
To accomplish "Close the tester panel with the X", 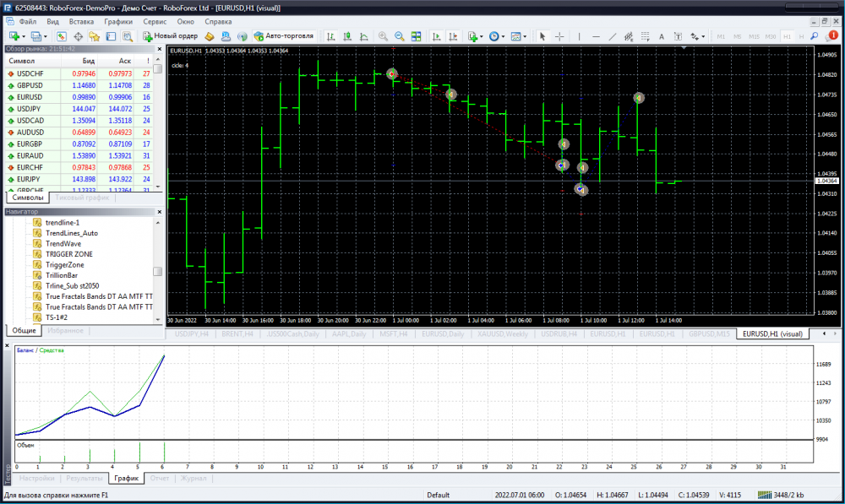I will pyautogui.click(x=7, y=345).
